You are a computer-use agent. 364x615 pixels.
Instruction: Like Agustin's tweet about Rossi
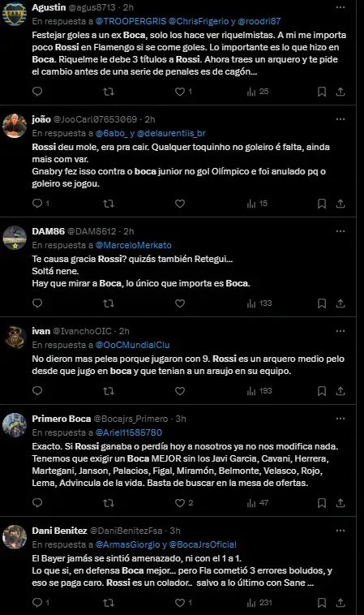click(x=180, y=92)
